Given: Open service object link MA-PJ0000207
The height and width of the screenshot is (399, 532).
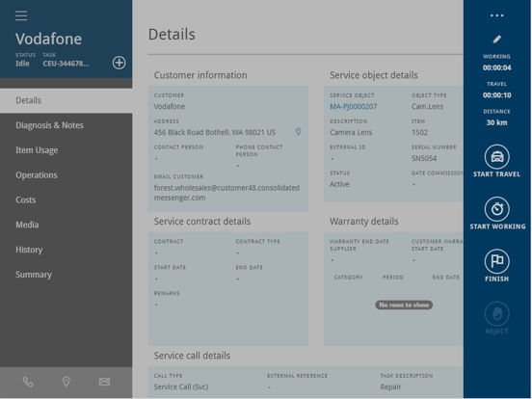Looking at the screenshot, I should [x=353, y=107].
